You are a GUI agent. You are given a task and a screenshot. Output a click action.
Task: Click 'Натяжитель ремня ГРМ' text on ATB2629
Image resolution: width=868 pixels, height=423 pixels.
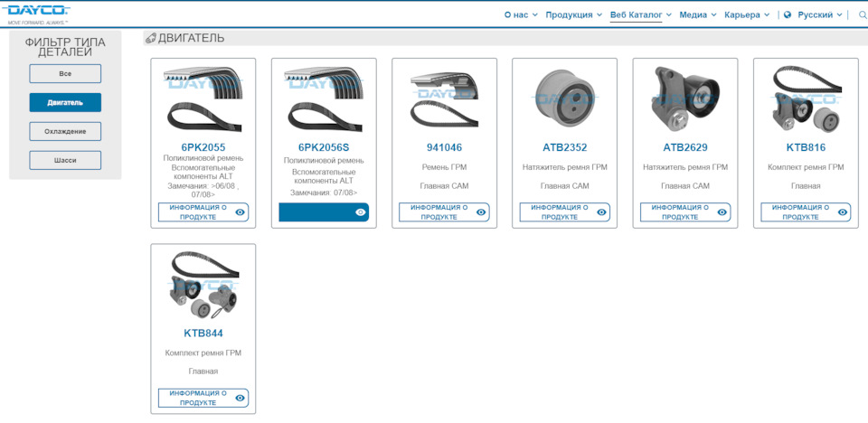(x=685, y=166)
